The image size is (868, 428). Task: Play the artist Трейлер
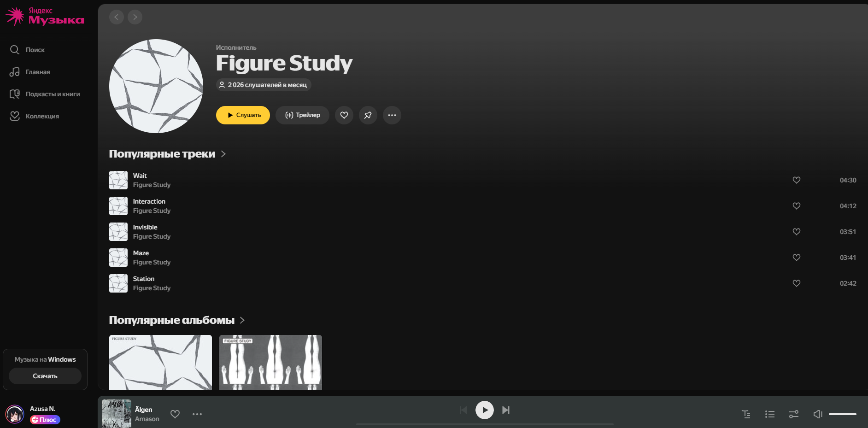point(302,115)
